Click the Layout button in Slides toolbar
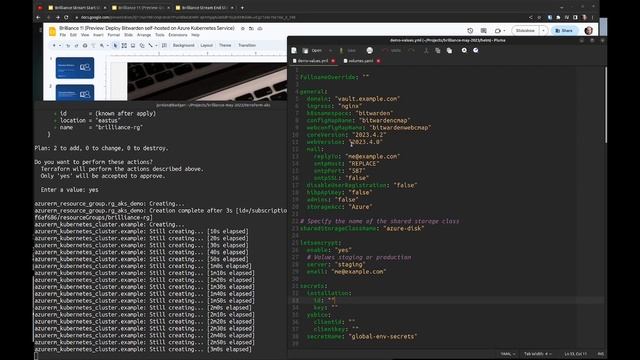Viewport: 640px width, 360px height. point(207,45)
